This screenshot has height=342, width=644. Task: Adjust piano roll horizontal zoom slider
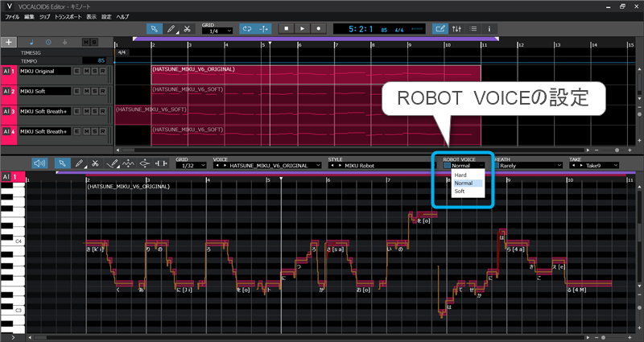pos(604,337)
